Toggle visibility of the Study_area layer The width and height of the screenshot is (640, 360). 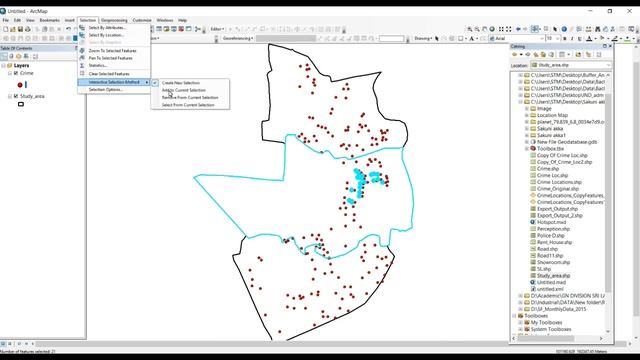click(16, 96)
